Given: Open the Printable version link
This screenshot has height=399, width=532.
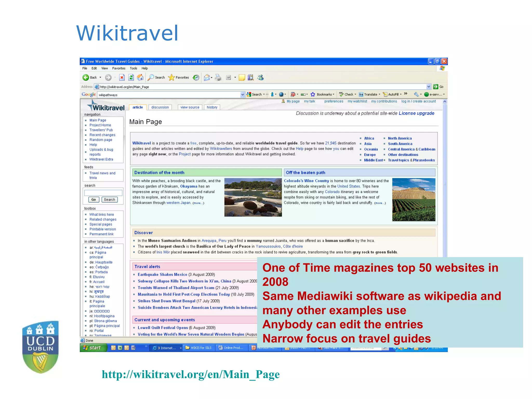Looking at the screenshot, I should click(x=103, y=229).
